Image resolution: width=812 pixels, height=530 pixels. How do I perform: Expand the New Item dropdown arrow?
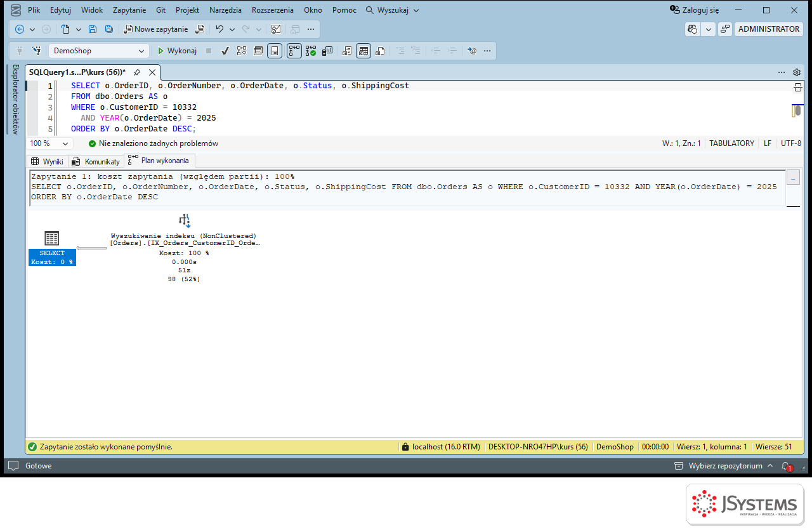pyautogui.click(x=79, y=29)
